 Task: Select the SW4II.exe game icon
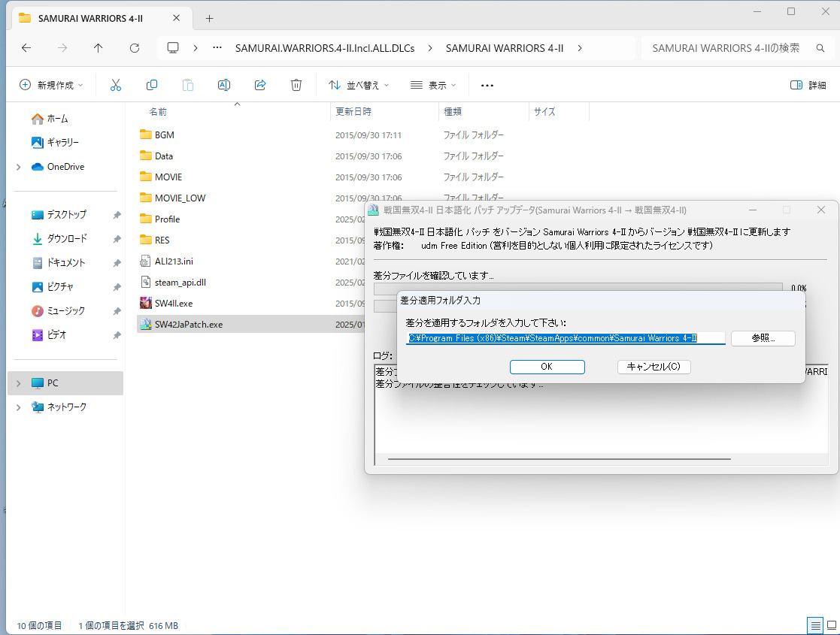[x=145, y=303]
